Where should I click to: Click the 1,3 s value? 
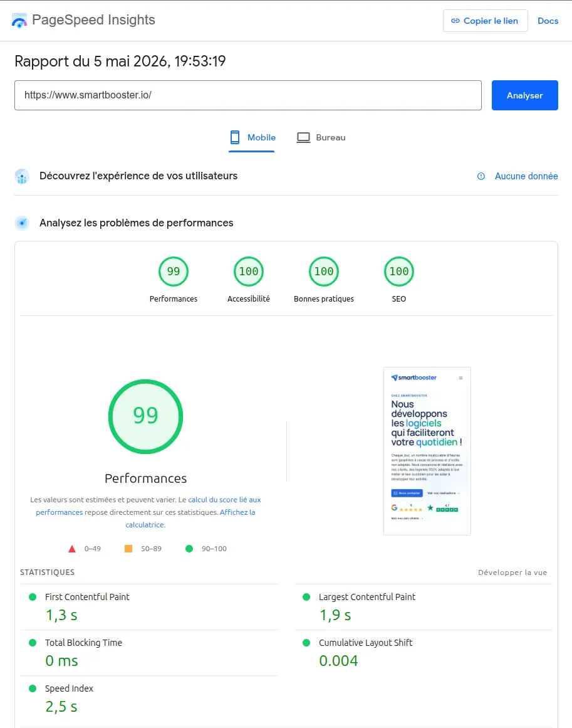(61, 615)
